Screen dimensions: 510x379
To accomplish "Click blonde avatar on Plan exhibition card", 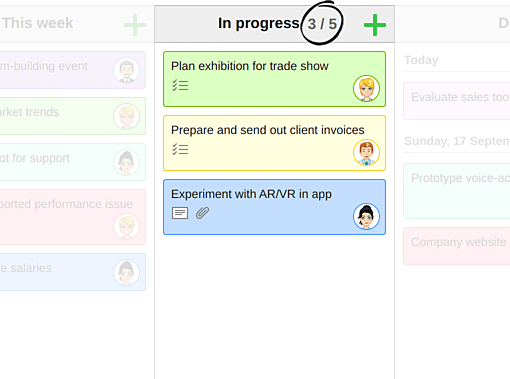I will (x=366, y=88).
